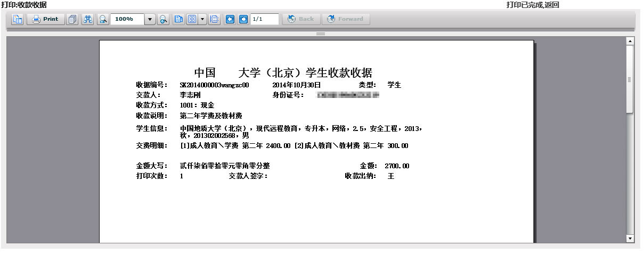Click the 打印已完成,返回 link
The image size is (644, 254).
tap(533, 5)
